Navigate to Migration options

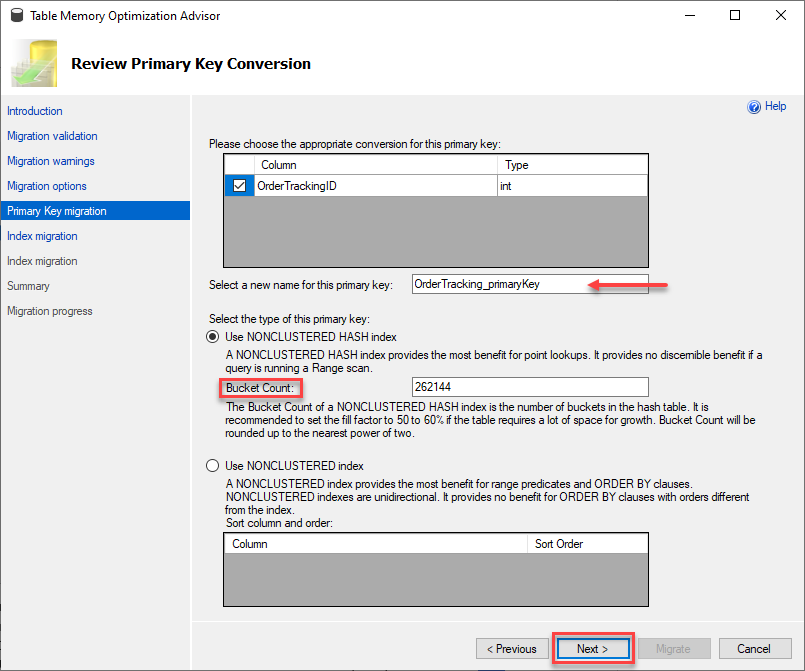47,186
